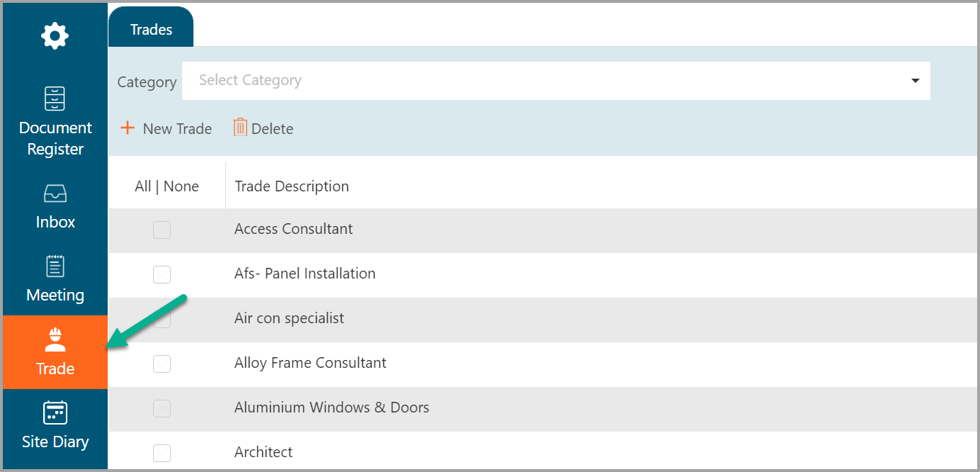Open the Document Register icon

(x=55, y=99)
